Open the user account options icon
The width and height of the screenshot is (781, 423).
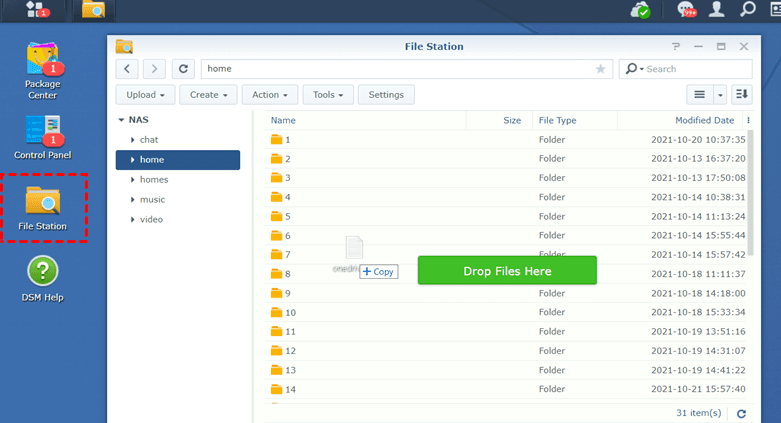coord(717,9)
